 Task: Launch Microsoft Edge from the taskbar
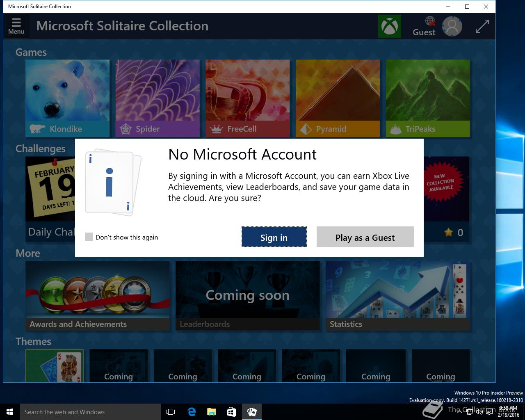[x=191, y=412]
